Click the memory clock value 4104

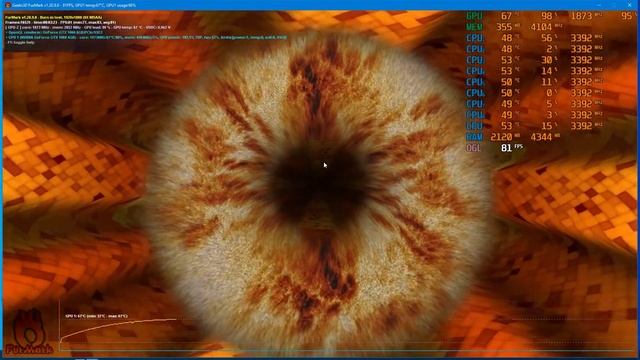tap(541, 27)
